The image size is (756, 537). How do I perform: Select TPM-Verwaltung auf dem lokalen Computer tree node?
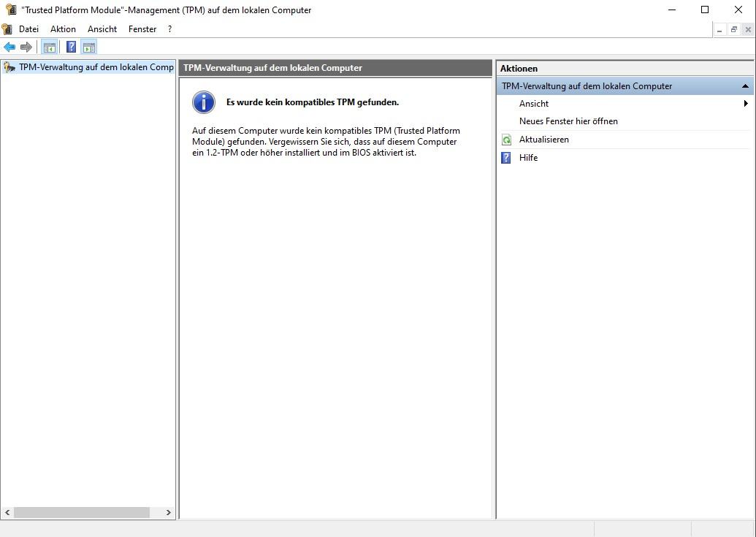point(88,67)
